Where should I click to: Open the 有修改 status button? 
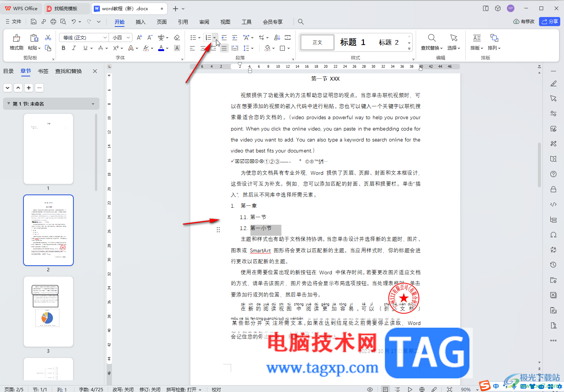click(x=524, y=22)
